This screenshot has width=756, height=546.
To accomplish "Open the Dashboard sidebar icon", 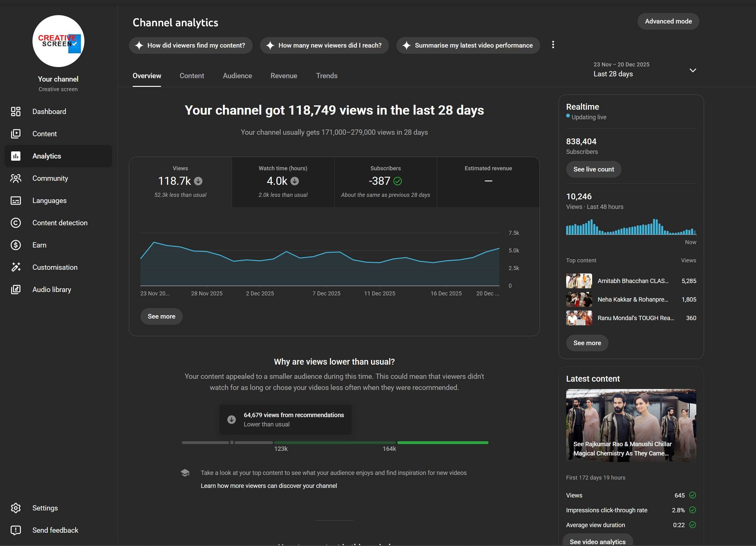I will pyautogui.click(x=16, y=112).
